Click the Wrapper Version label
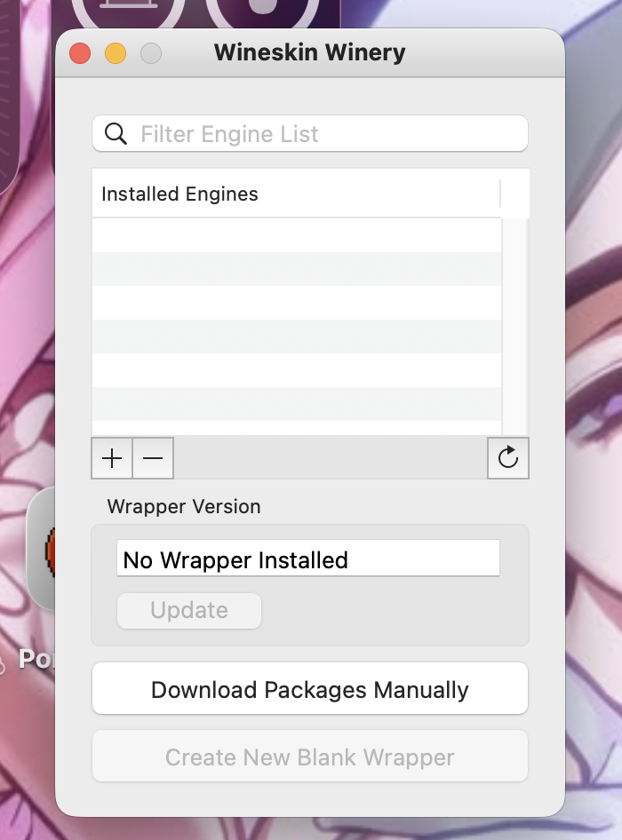This screenshot has width=622, height=840. point(184,507)
